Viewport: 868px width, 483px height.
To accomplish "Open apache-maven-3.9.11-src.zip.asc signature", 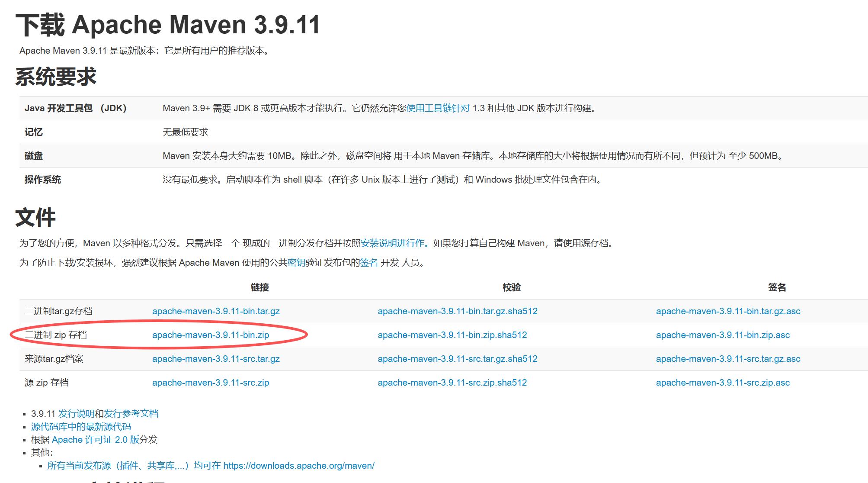I will click(723, 383).
